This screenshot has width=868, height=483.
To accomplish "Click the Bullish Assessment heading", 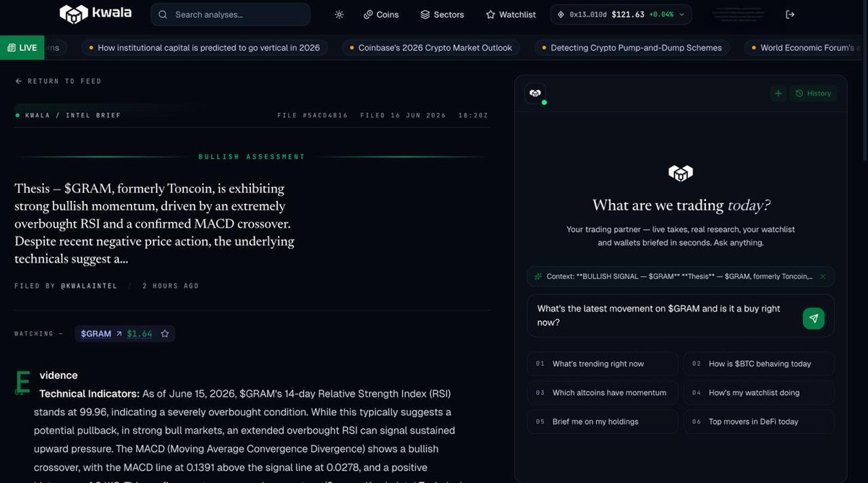I will (x=252, y=157).
